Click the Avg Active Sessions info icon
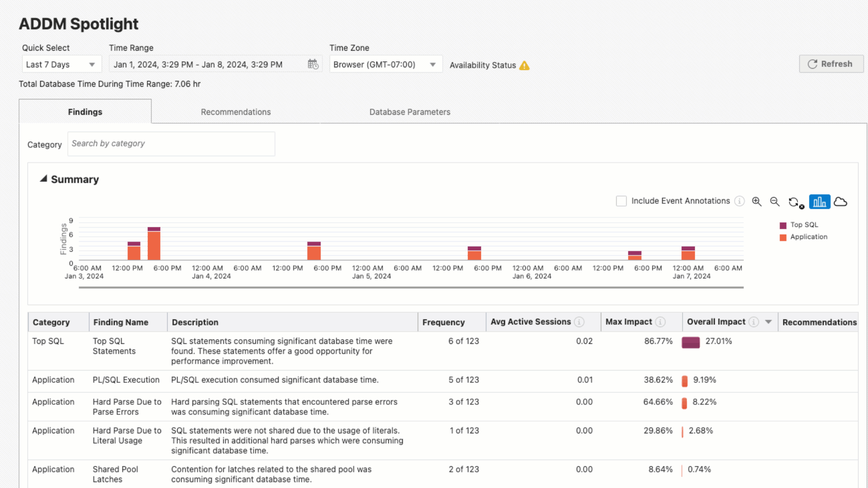The height and width of the screenshot is (488, 868). 579,322
